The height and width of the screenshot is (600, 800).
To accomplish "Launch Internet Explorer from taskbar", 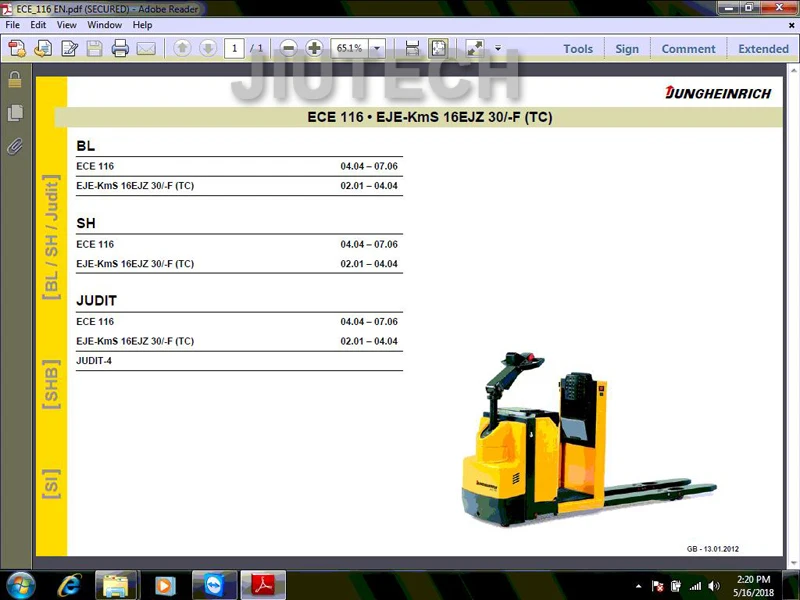I will coord(69,585).
